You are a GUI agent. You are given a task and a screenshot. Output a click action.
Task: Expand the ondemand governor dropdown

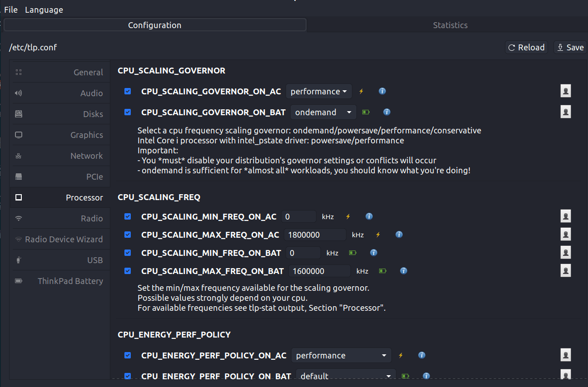click(323, 112)
